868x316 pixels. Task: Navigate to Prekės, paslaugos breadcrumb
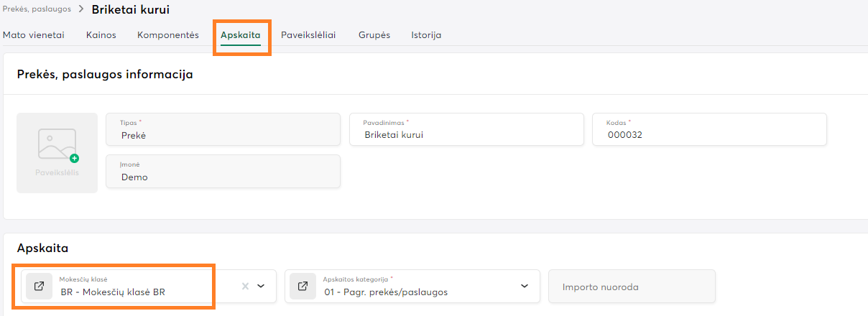36,9
